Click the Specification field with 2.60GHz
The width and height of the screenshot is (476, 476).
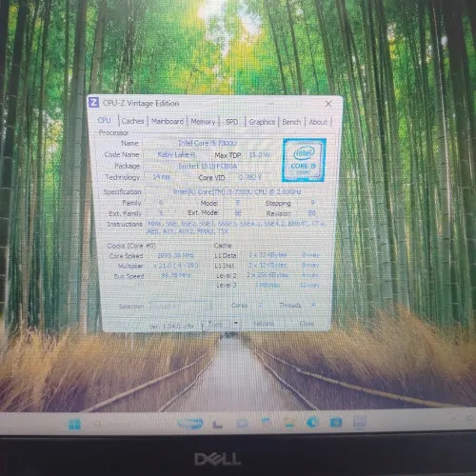[x=237, y=192]
